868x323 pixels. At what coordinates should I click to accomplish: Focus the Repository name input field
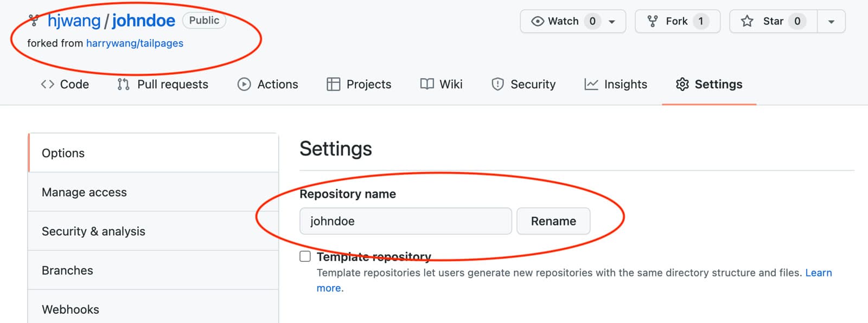406,221
